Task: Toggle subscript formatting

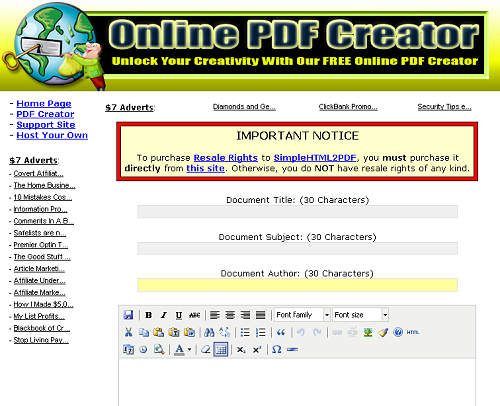Action: tap(241, 350)
